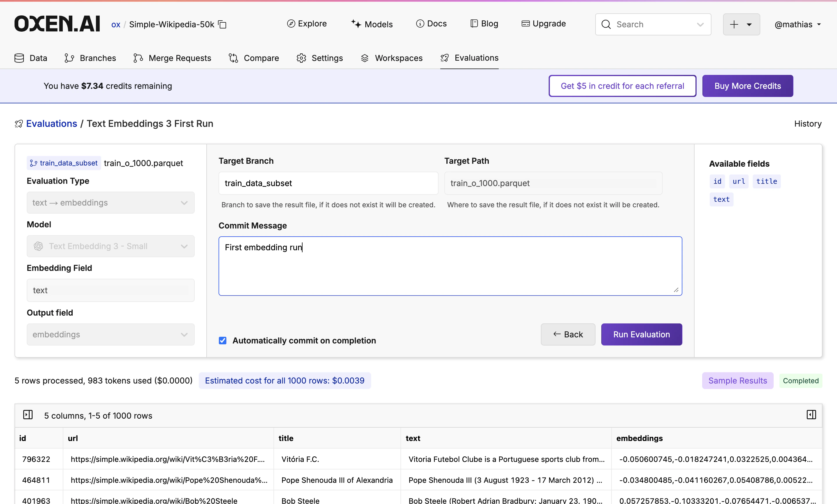Disable automatically commit on completion
Viewport: 837px width, 504px height.
pyautogui.click(x=223, y=341)
